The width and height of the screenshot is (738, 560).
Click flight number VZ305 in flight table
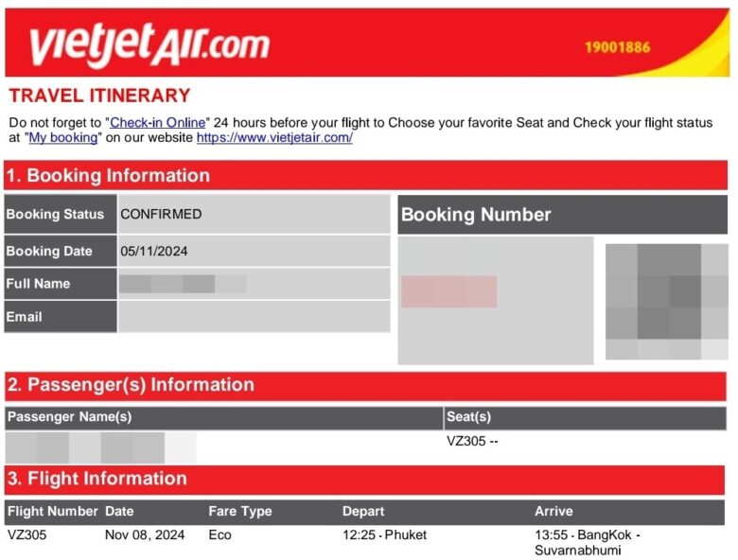tap(26, 535)
